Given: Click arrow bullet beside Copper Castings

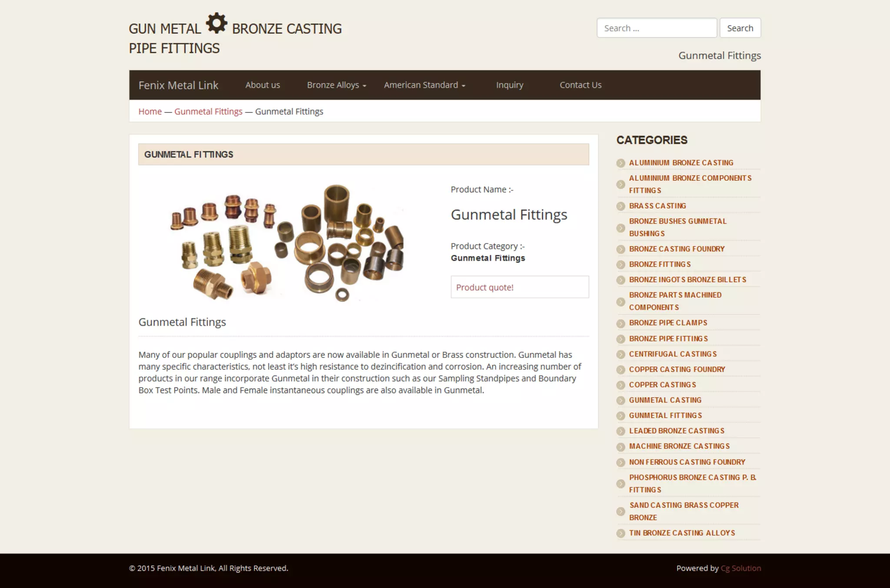Looking at the screenshot, I should 621,385.
